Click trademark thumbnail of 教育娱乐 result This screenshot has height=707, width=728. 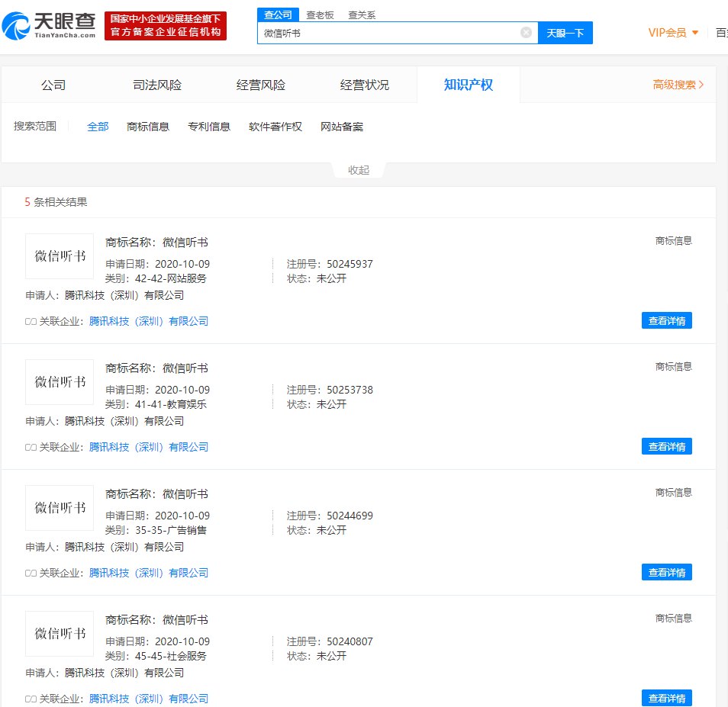point(60,382)
